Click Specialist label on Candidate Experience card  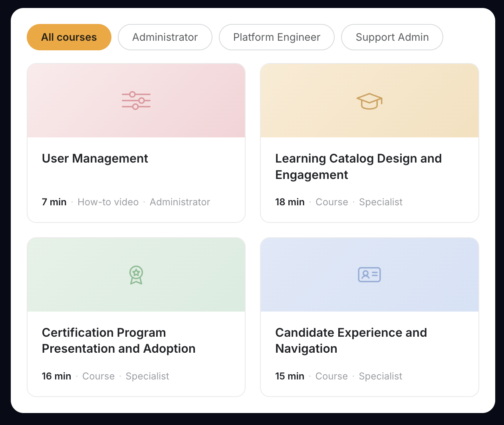[x=381, y=376]
